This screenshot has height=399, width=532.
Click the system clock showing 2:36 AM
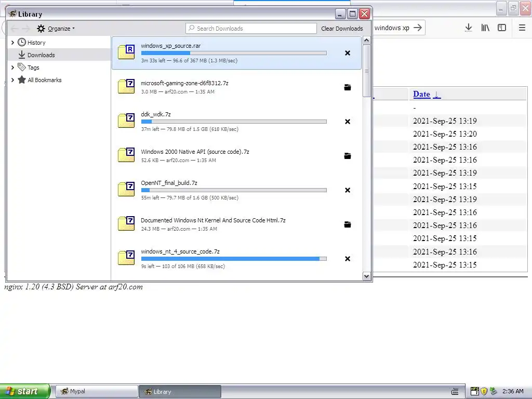513,391
